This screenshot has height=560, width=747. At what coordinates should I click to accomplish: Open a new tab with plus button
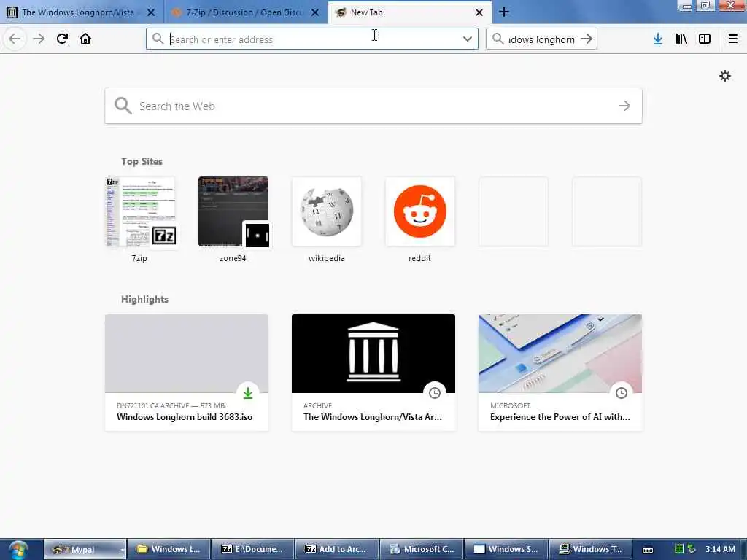(504, 12)
